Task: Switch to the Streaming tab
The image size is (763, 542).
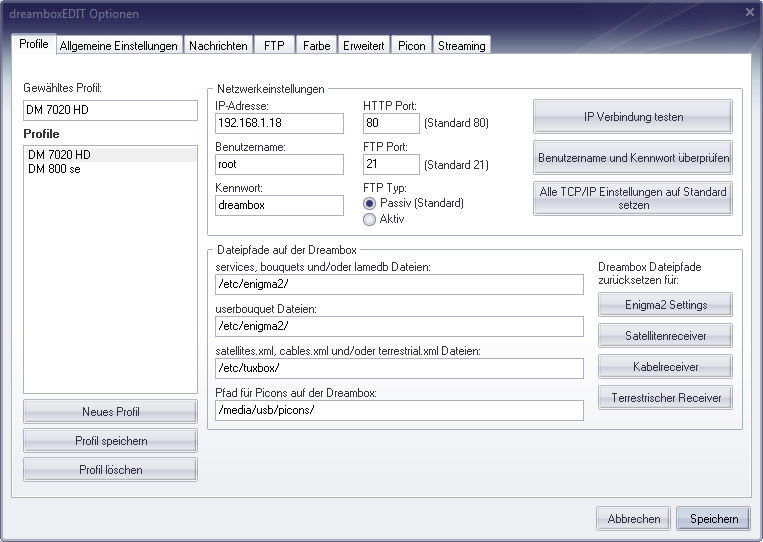Action: (461, 46)
